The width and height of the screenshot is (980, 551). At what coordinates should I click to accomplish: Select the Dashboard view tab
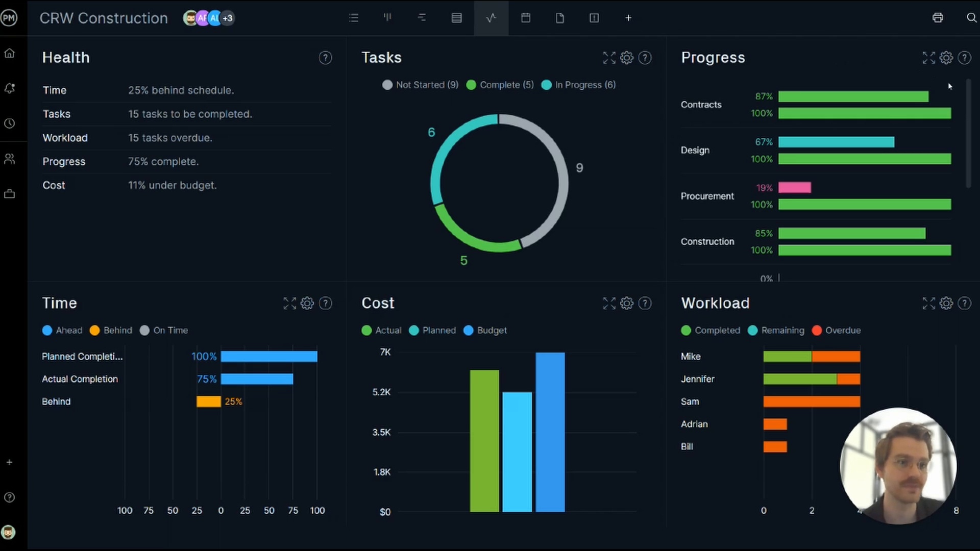pos(491,18)
